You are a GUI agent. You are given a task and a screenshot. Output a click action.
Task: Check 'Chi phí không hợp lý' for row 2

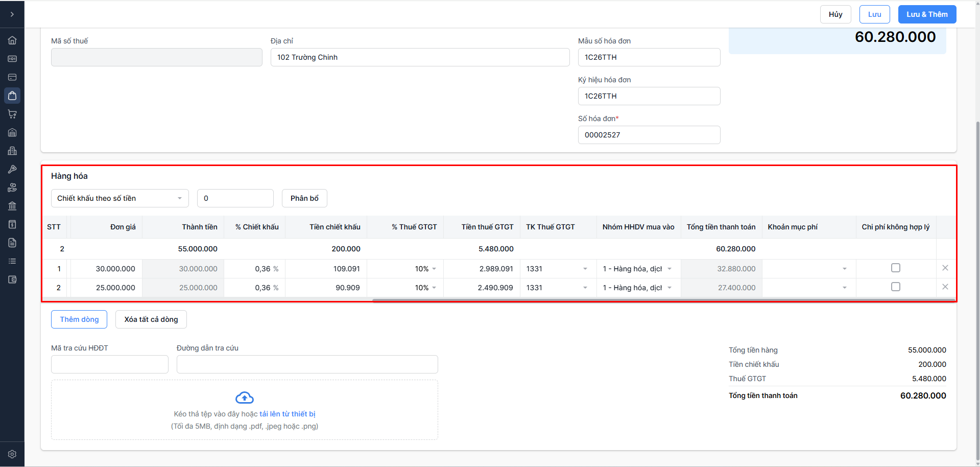896,287
